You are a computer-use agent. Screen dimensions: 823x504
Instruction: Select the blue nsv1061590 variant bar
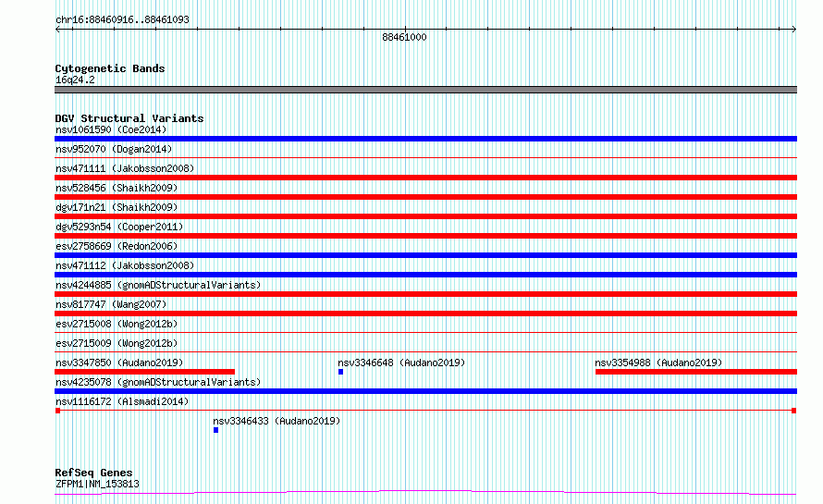pos(425,139)
